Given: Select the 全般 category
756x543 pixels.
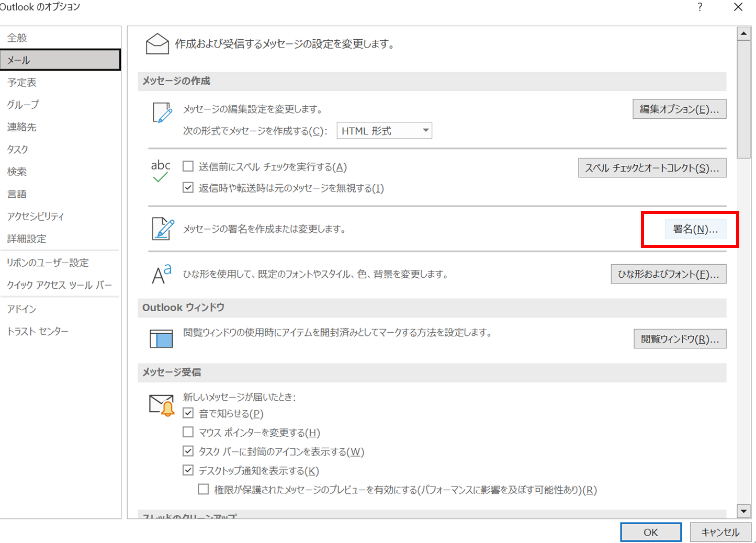Looking at the screenshot, I should click(60, 38).
